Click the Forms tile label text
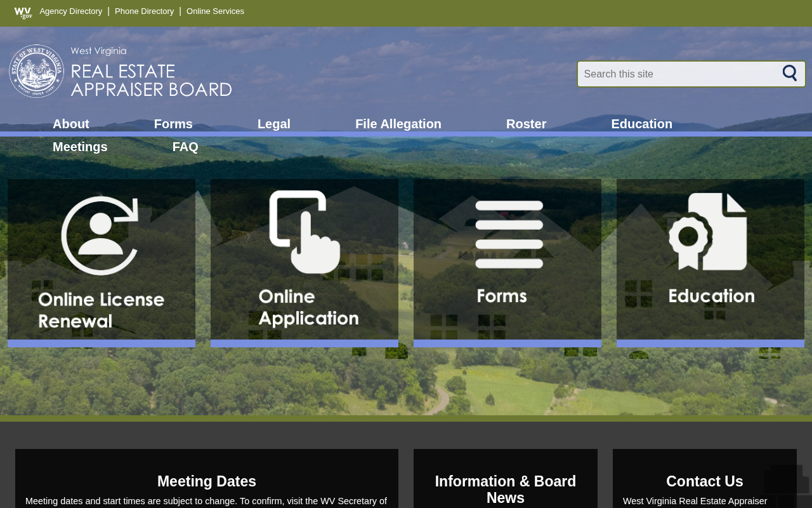This screenshot has height=508, width=812. point(502,296)
